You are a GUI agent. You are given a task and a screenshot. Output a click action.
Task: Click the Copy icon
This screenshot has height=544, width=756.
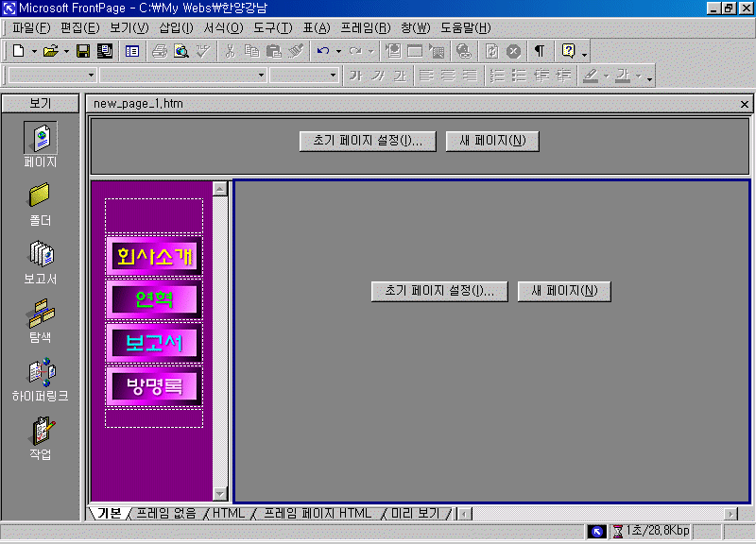251,51
